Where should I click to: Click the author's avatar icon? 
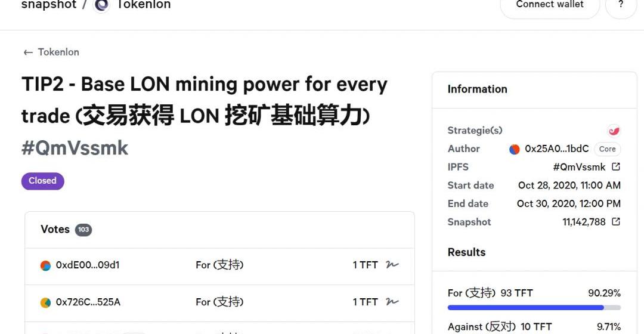pyautogui.click(x=515, y=149)
